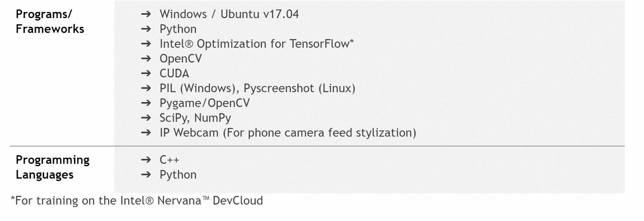Select the arrow before Intel Optimization for TensorFlow

tap(146, 44)
